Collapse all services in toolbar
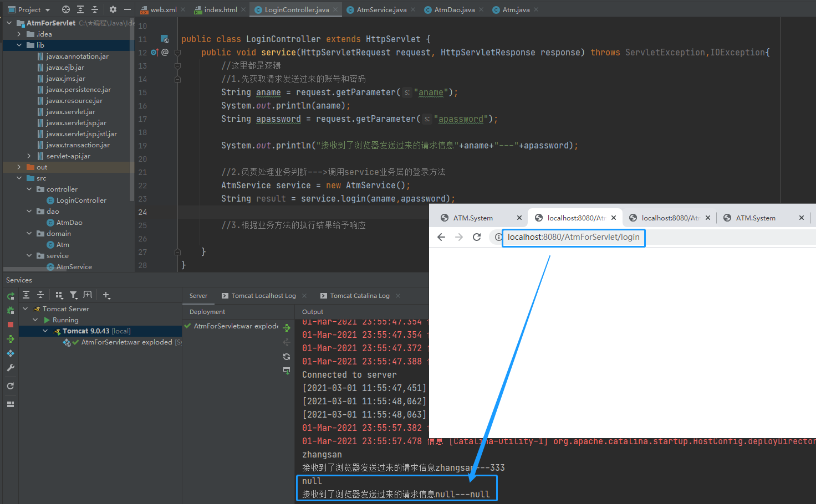 point(40,295)
